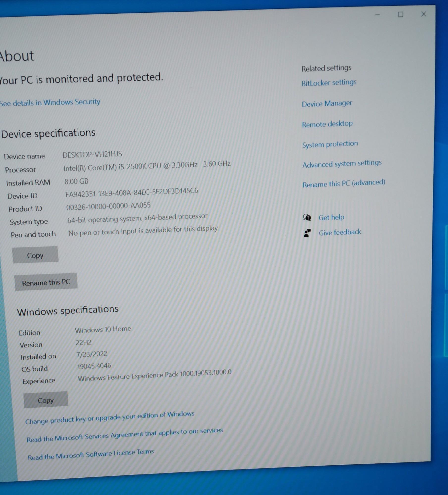Click the Installed on label
The height and width of the screenshot is (495, 448).
point(38,357)
